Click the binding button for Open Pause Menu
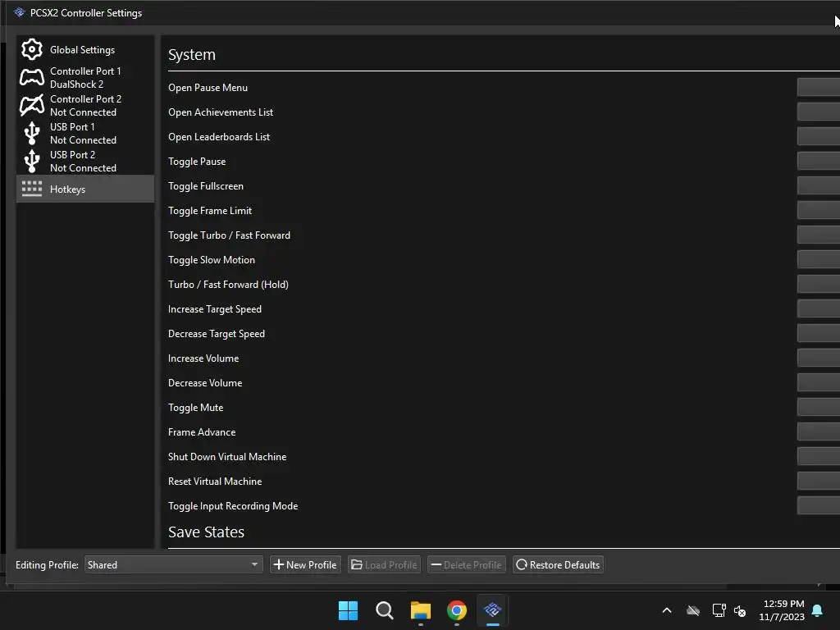 point(819,87)
